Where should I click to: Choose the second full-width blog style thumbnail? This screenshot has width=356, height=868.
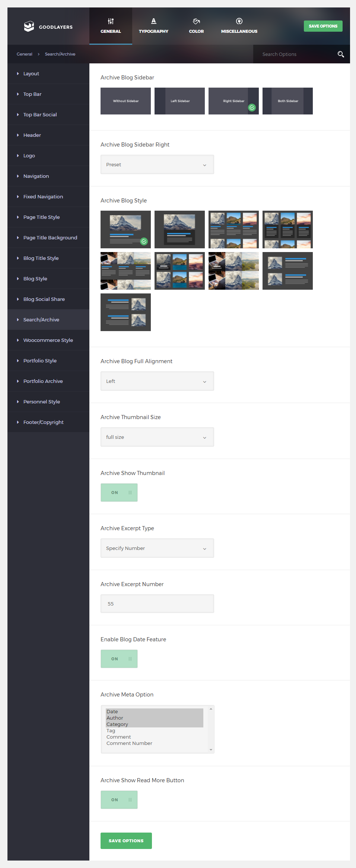[179, 229]
